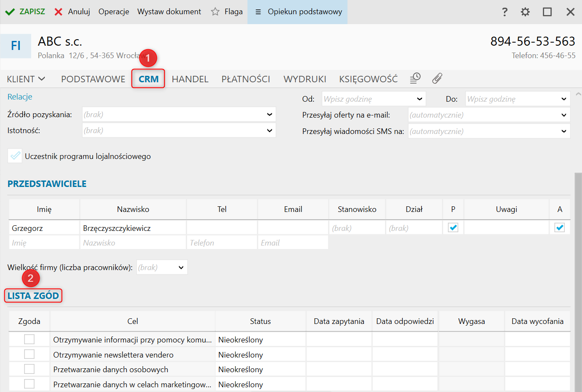Check consent for Otrzymywanie informacji przy pomocy komu...
Image resolution: width=582 pixels, height=392 pixels.
(x=29, y=339)
